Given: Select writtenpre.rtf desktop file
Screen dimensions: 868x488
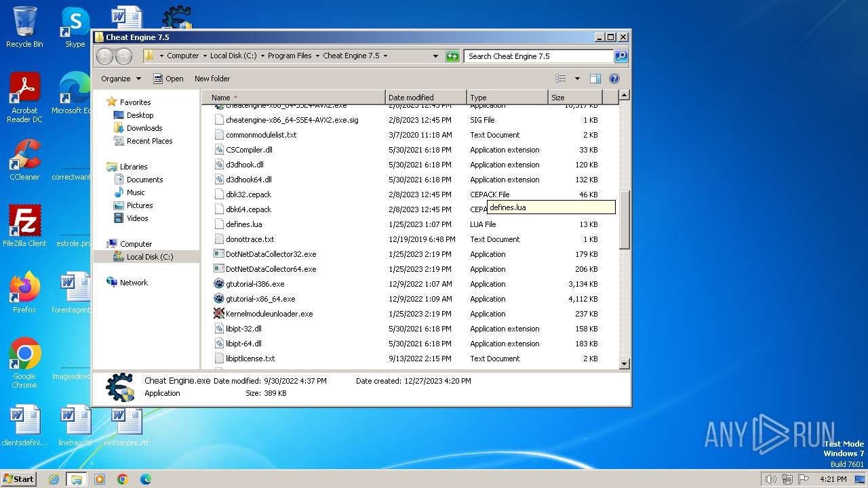Looking at the screenshot, I should tap(126, 426).
